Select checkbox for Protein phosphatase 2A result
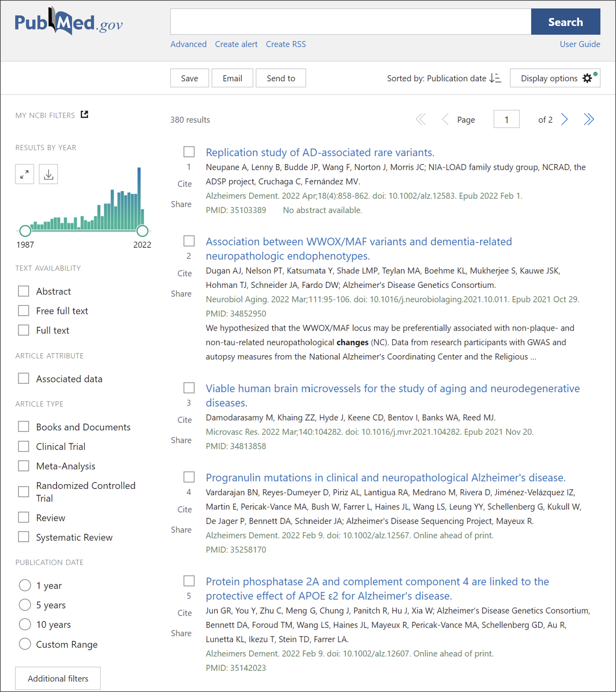Screen dimensions: 616x692 point(189,581)
